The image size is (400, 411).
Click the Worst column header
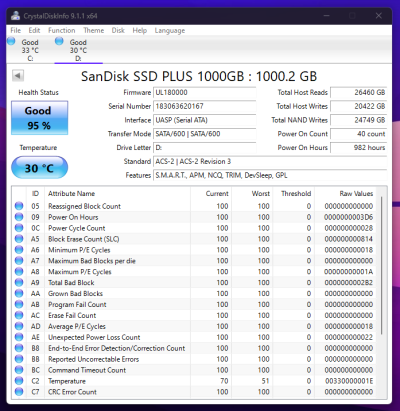(252, 194)
